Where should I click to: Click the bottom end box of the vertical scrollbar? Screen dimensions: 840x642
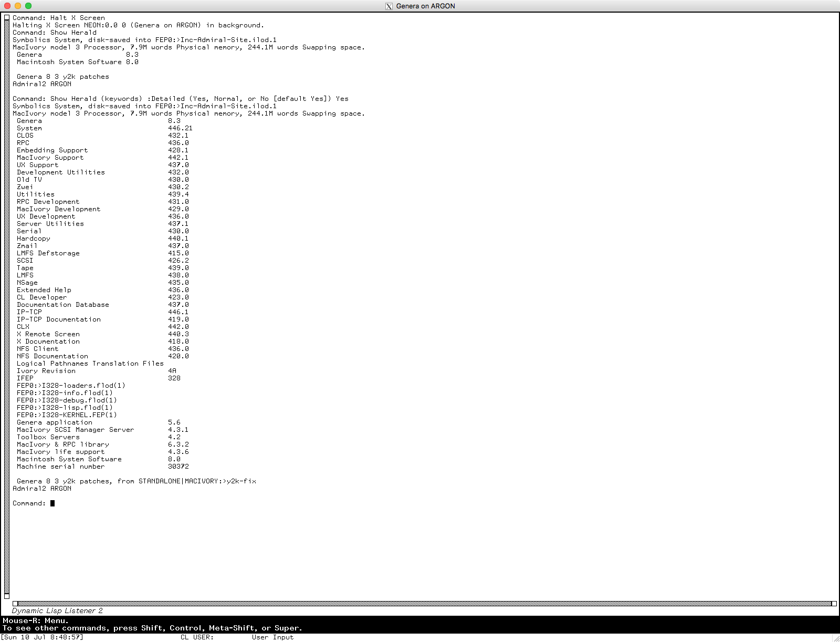(7, 596)
